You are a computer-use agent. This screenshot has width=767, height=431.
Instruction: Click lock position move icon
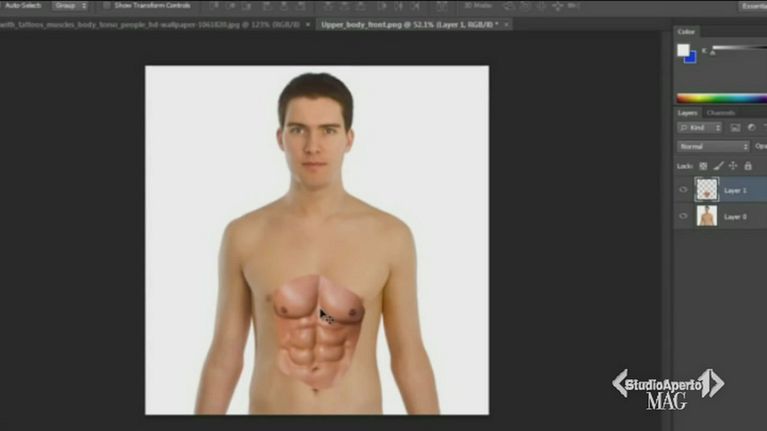pos(733,166)
